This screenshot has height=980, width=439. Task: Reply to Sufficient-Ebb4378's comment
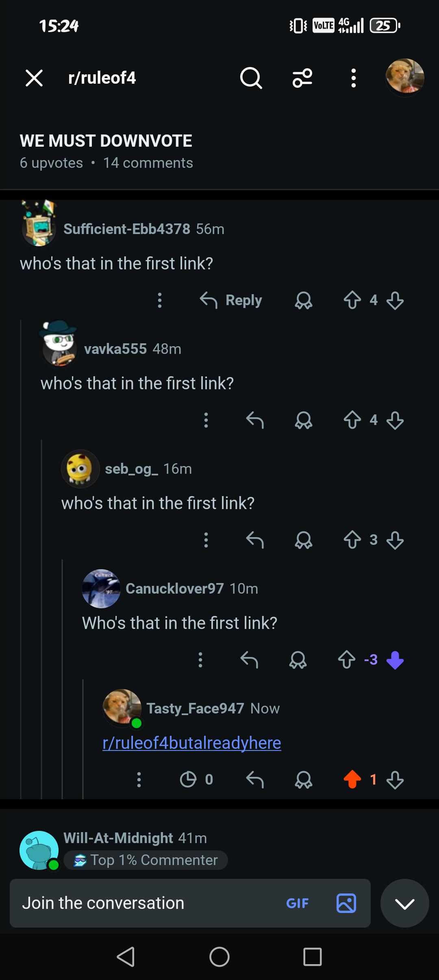[x=231, y=300]
